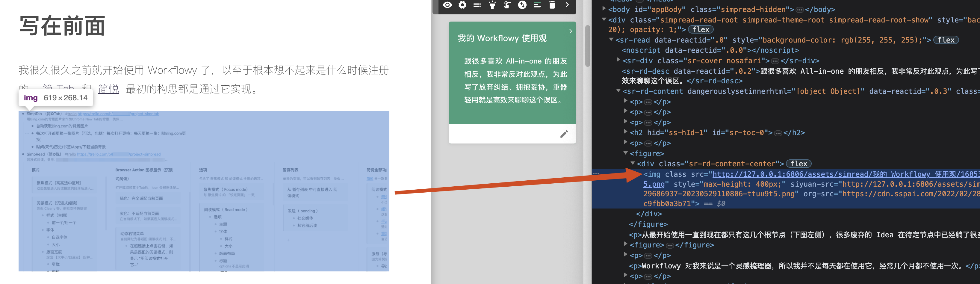The height and width of the screenshot is (284, 980).
Task: Click the trash delete icon
Action: pyautogui.click(x=552, y=5)
